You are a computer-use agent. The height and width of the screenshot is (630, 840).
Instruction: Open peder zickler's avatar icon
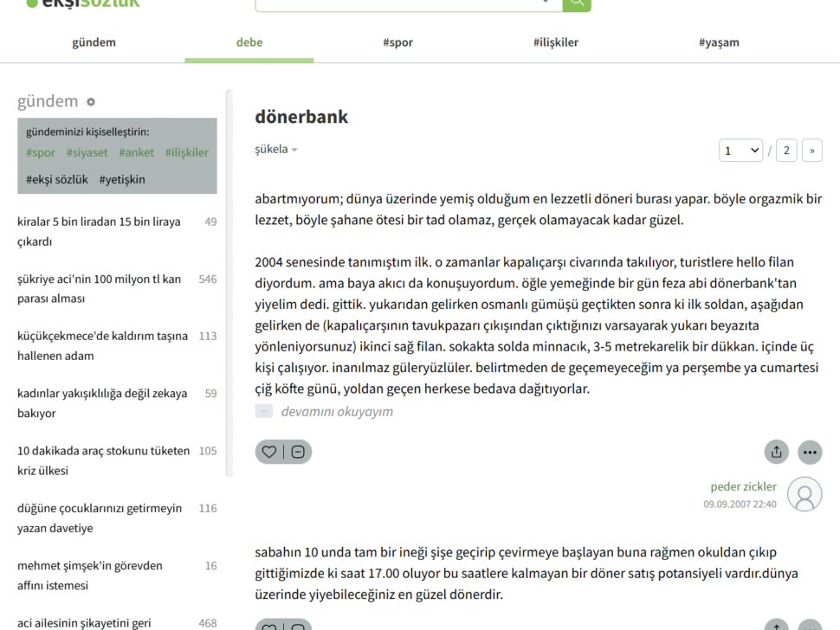click(804, 494)
